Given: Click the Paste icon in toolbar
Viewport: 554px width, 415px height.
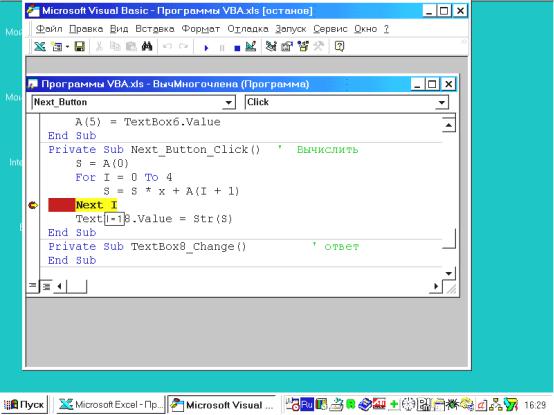Looking at the screenshot, I should (x=131, y=46).
